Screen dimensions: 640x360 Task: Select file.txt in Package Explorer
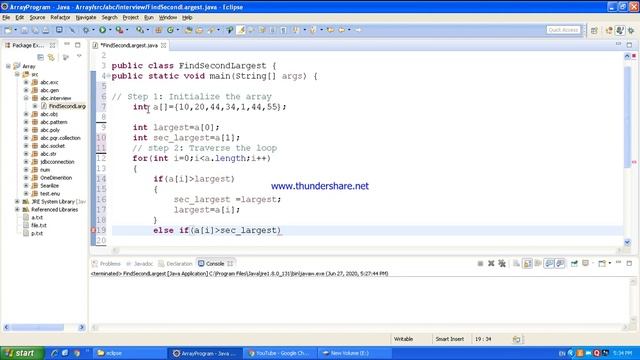[39, 225]
